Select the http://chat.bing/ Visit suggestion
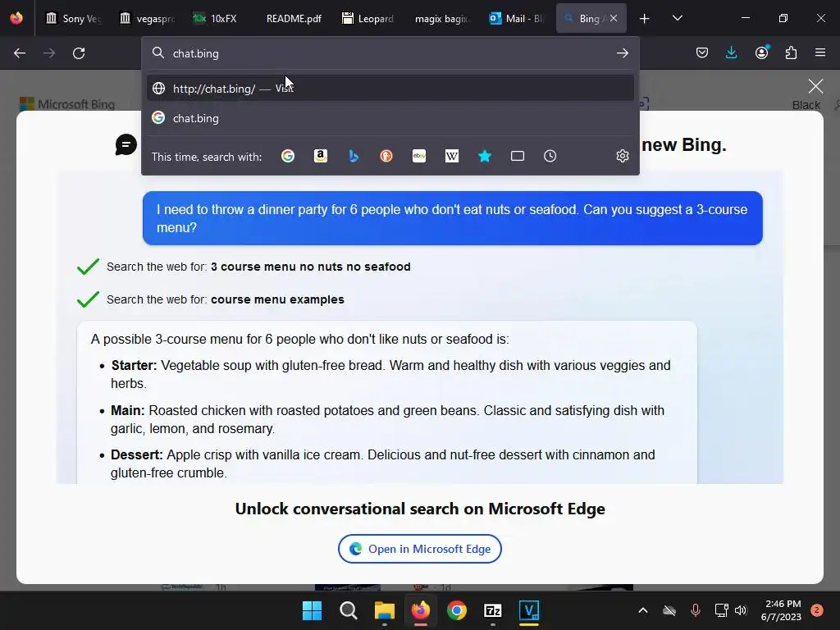This screenshot has height=630, width=840. point(390,89)
